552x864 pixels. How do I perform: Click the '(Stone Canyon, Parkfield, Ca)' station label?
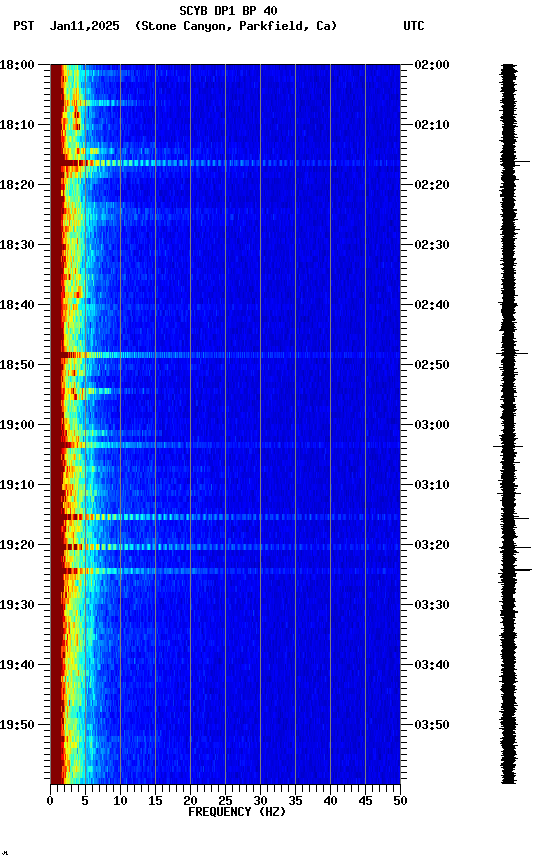(236, 26)
